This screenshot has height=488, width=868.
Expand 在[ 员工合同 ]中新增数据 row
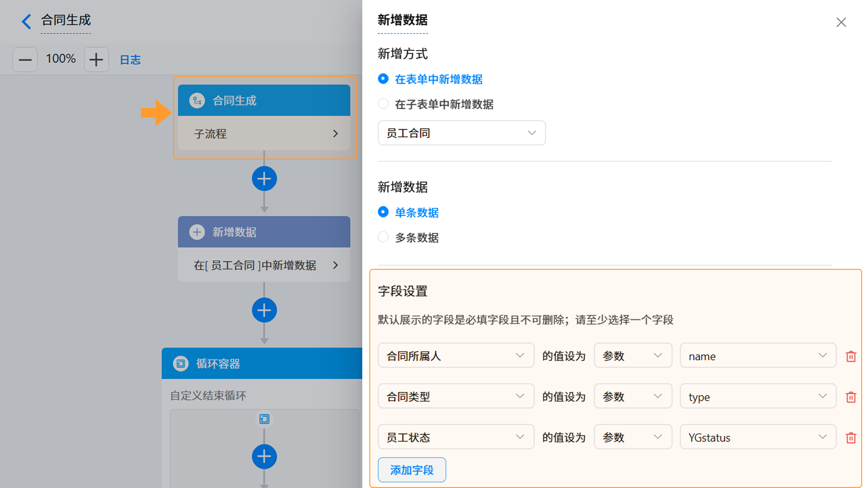pyautogui.click(x=264, y=265)
